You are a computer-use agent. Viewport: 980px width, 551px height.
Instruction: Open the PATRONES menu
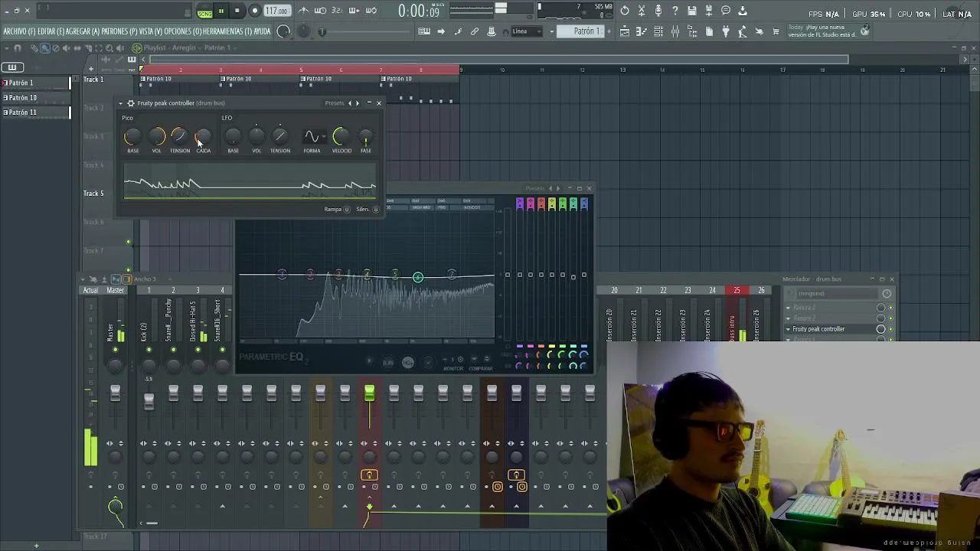tap(119, 31)
